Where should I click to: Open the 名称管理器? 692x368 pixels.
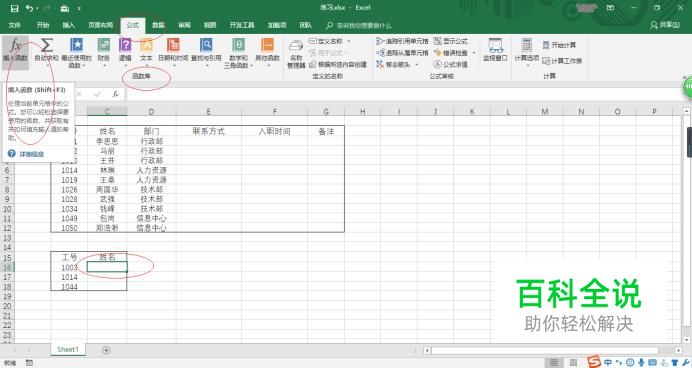[296, 54]
